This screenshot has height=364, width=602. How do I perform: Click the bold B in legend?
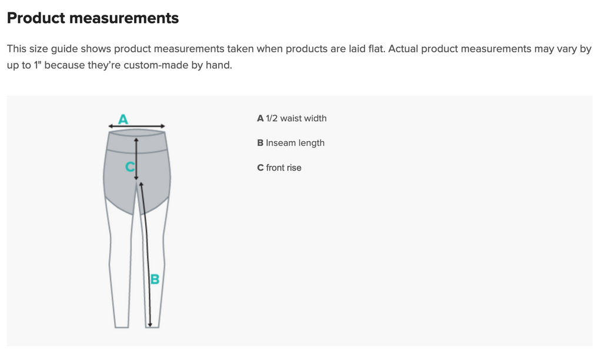(260, 143)
